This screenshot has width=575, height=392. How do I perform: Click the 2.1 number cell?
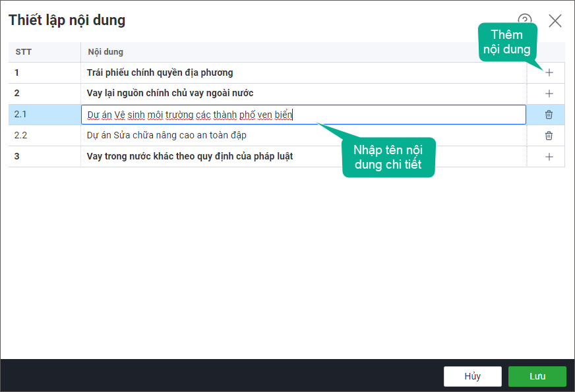pos(20,115)
